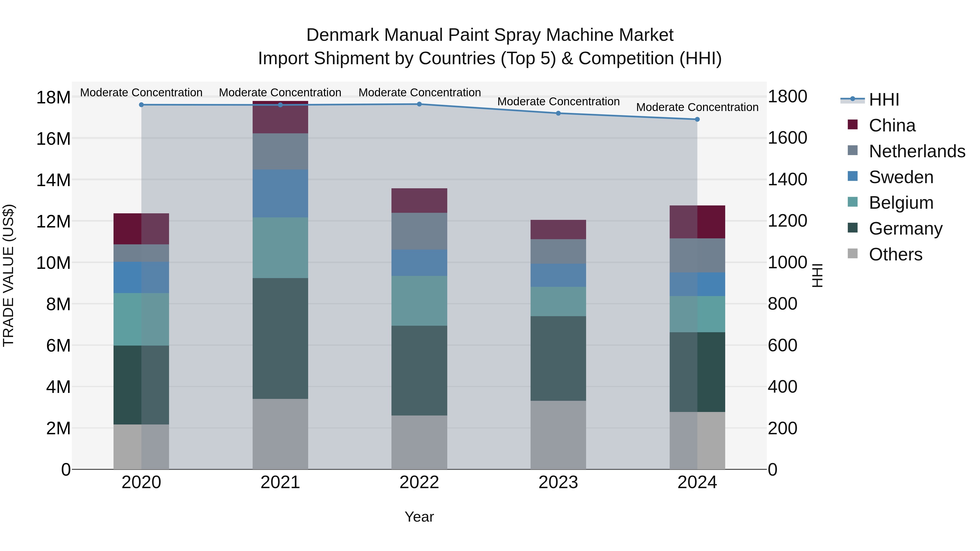Click the 2024 HHI line marker
This screenshot has width=980, height=551.
(697, 119)
